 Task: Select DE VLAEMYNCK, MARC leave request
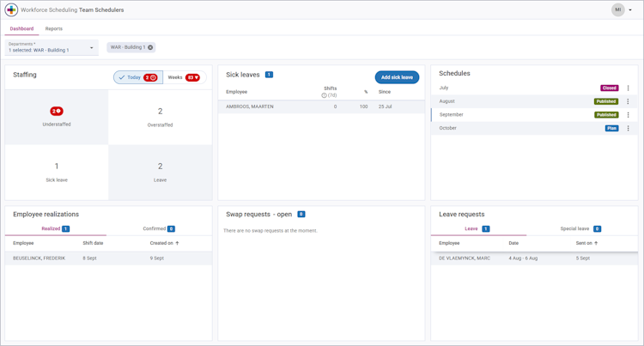click(x=534, y=258)
